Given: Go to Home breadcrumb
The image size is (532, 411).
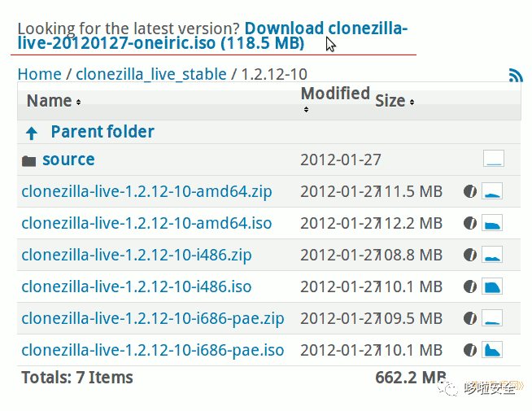Looking at the screenshot, I should coord(39,74).
